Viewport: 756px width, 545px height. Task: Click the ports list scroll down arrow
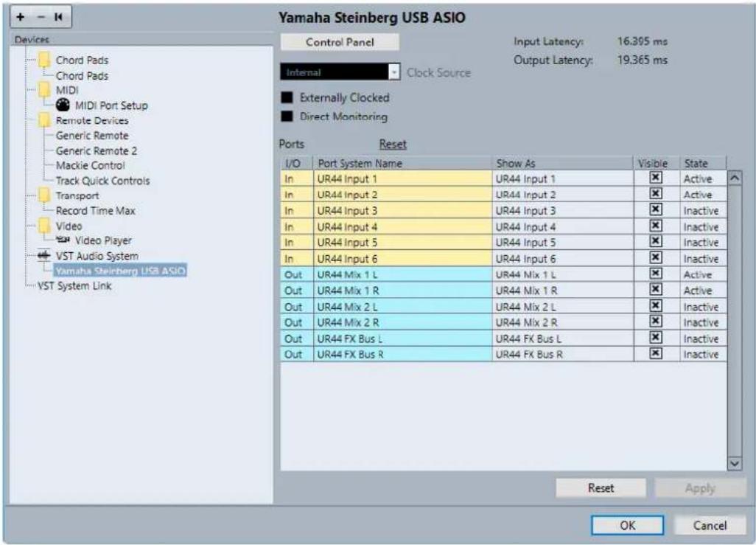tap(735, 463)
